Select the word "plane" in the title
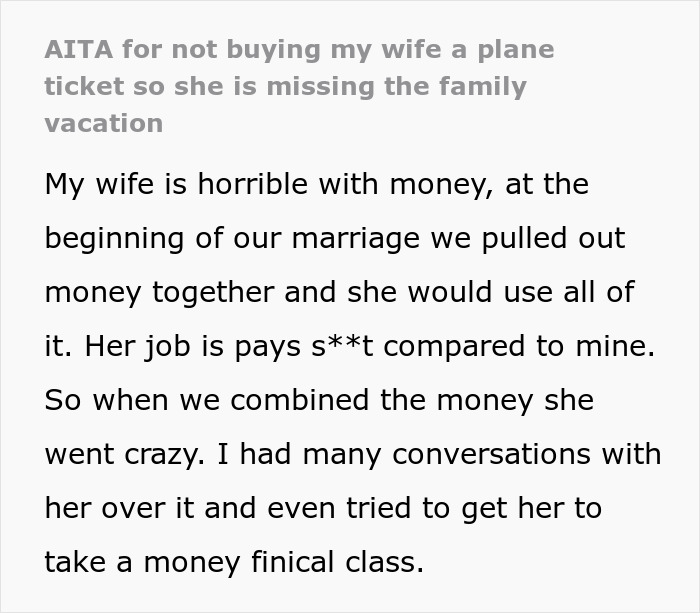700x613 pixels. point(516,49)
